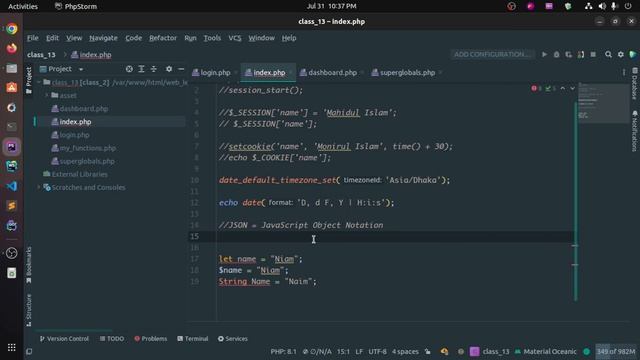This screenshot has width=640, height=360.
Task: Expand the asset folder
Action: click(47, 96)
